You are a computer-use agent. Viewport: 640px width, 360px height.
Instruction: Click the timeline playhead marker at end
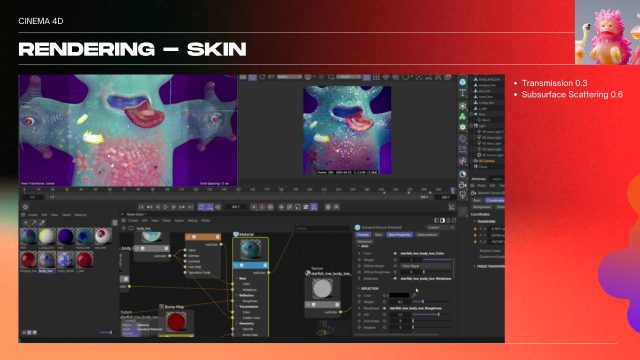point(452,190)
